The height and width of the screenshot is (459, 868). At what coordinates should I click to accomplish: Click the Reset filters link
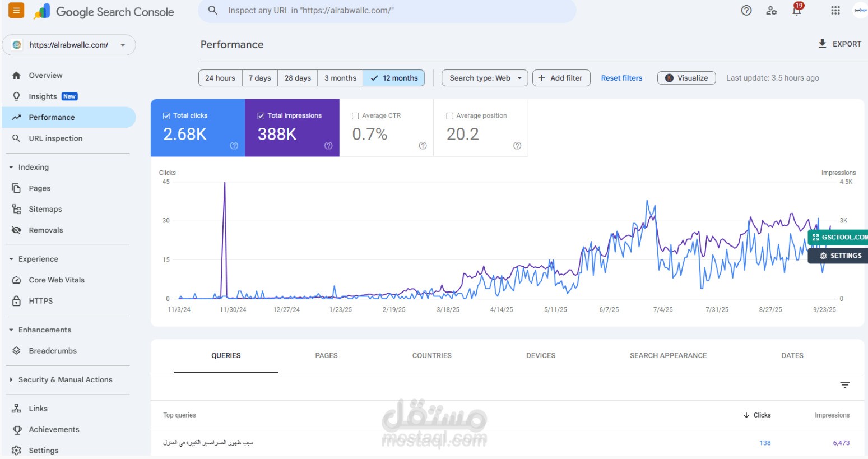tap(621, 78)
